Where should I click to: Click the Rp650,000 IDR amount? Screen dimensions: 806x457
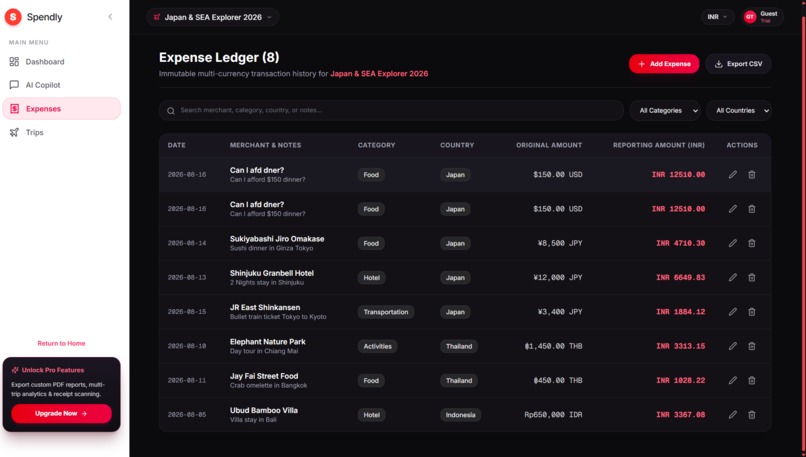tap(553, 414)
